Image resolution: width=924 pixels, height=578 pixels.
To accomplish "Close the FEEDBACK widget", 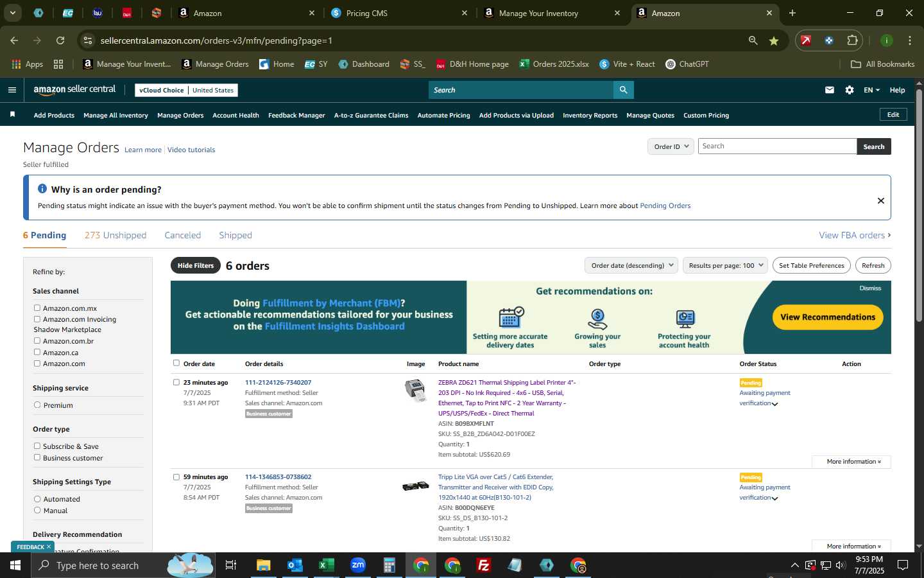I will (49, 547).
